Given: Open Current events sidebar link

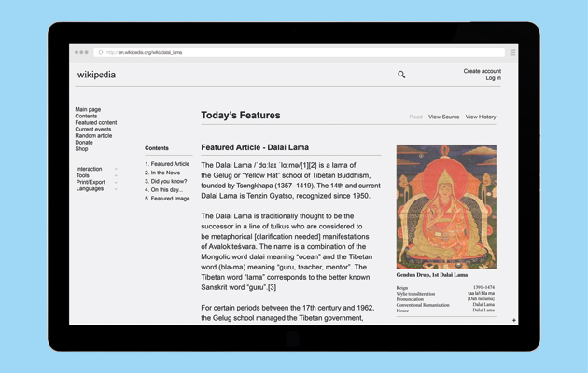Looking at the screenshot, I should pyautogui.click(x=93, y=130).
